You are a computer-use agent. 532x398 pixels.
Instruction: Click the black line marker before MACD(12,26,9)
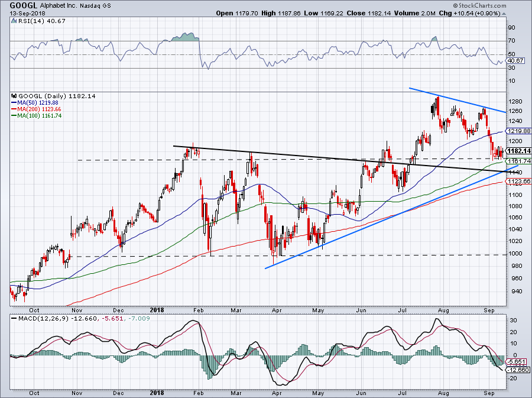pos(14,319)
